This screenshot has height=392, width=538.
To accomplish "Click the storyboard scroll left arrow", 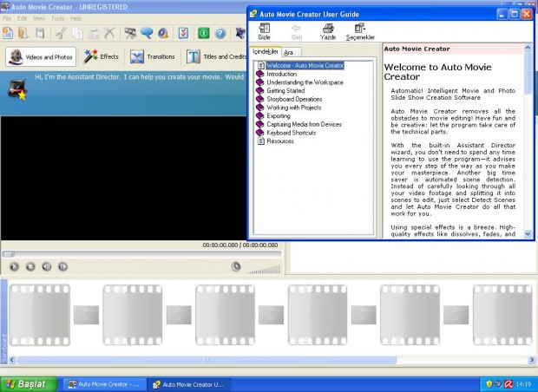I will click(12, 360).
